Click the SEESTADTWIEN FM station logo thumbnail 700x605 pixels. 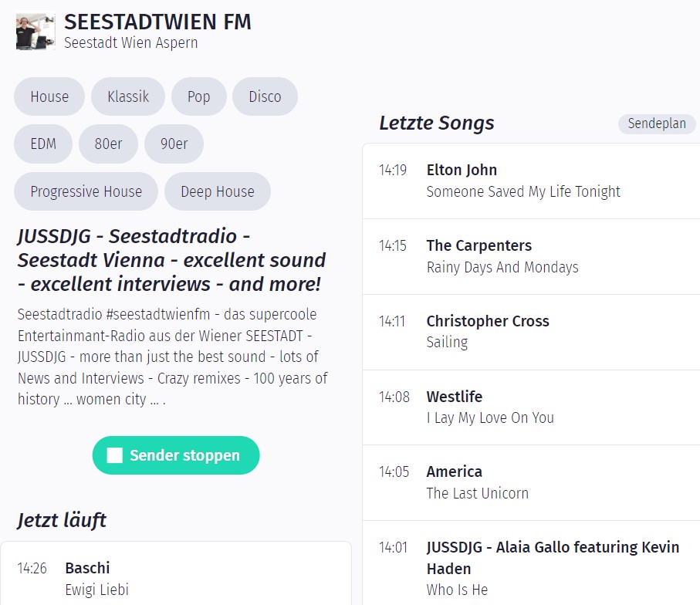click(x=36, y=32)
